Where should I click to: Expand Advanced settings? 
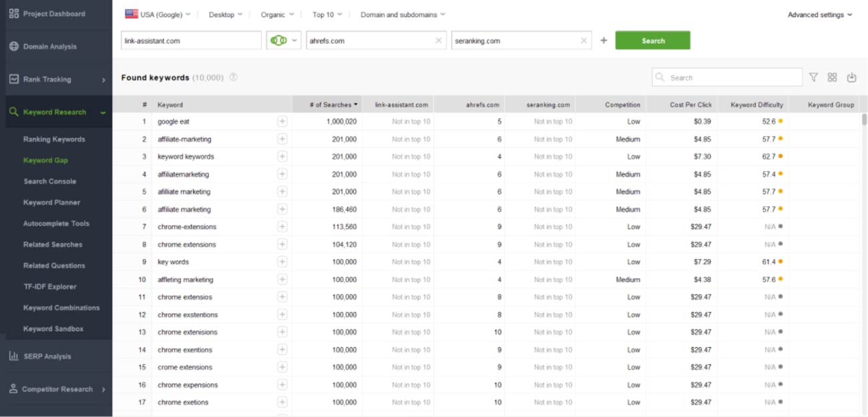[x=820, y=15]
